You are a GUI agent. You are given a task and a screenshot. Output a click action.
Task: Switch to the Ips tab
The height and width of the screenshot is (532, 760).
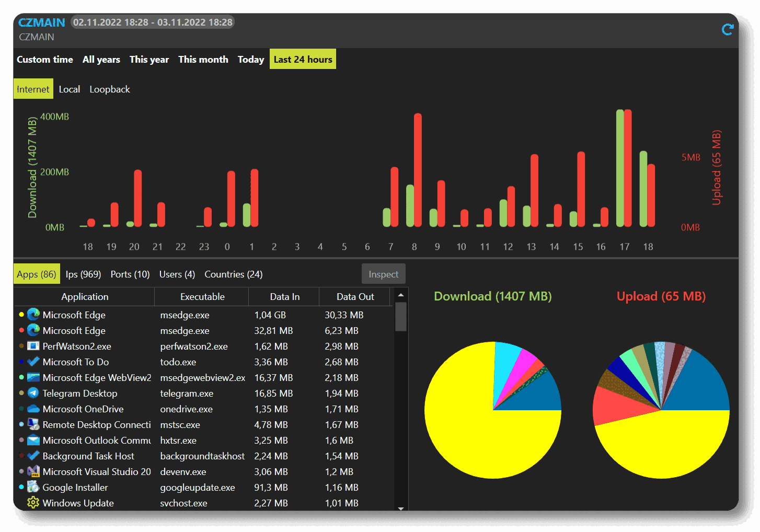83,273
